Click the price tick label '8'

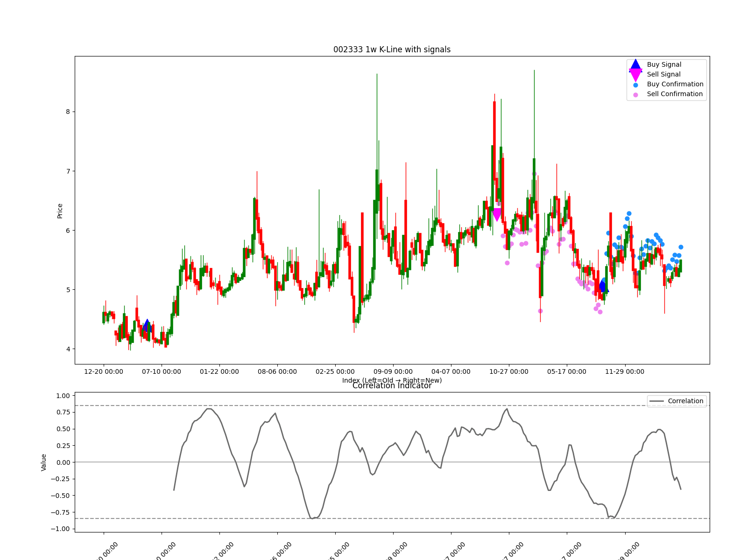pos(68,112)
